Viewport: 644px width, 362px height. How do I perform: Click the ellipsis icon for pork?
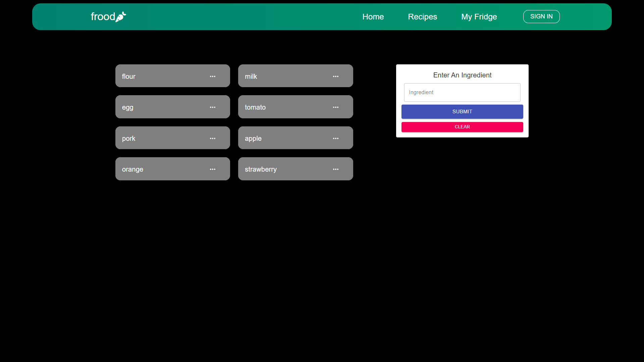click(x=213, y=138)
